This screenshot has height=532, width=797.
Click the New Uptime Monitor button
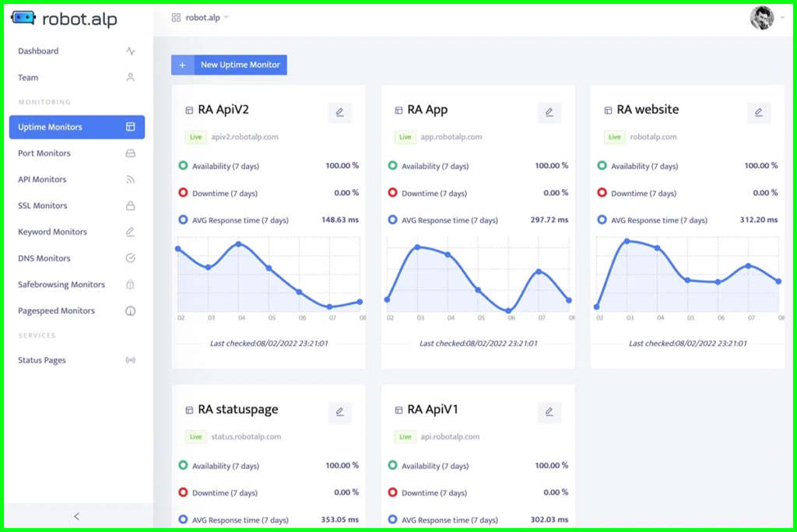[x=240, y=65]
